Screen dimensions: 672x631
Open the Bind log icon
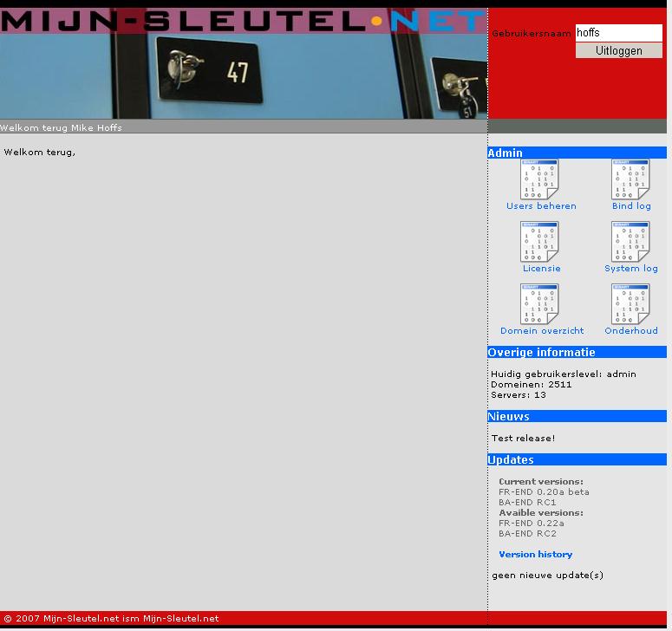630,179
